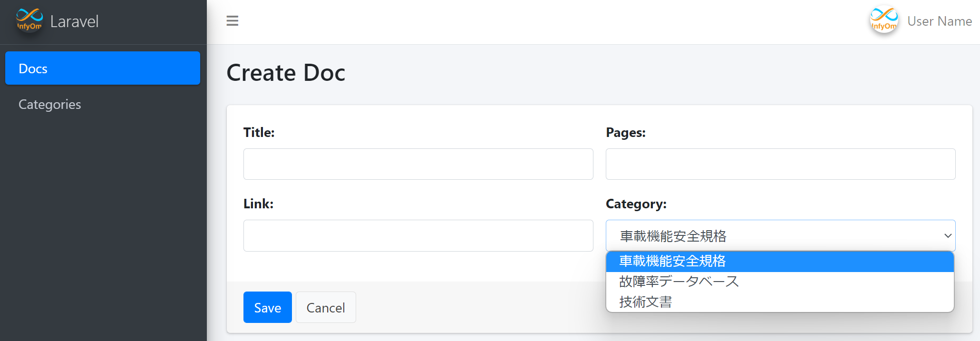
Task: Go to Docs in the sidebar
Action: (x=102, y=68)
